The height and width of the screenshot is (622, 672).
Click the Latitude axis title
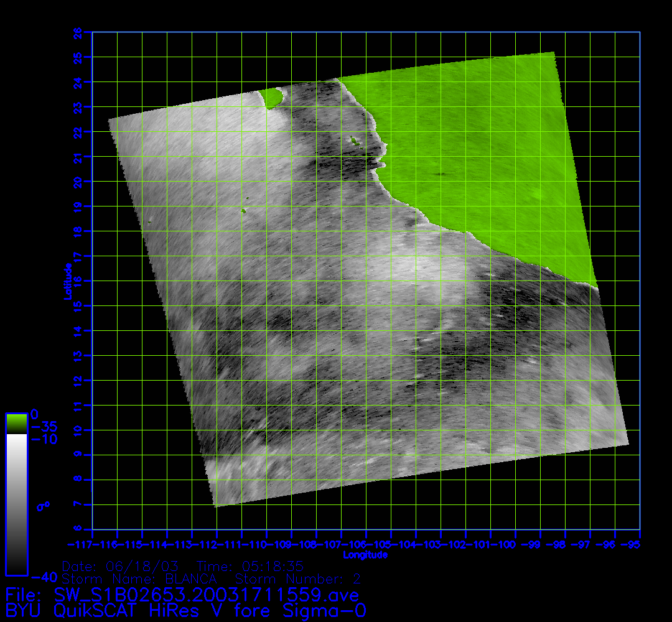pyautogui.click(x=66, y=281)
